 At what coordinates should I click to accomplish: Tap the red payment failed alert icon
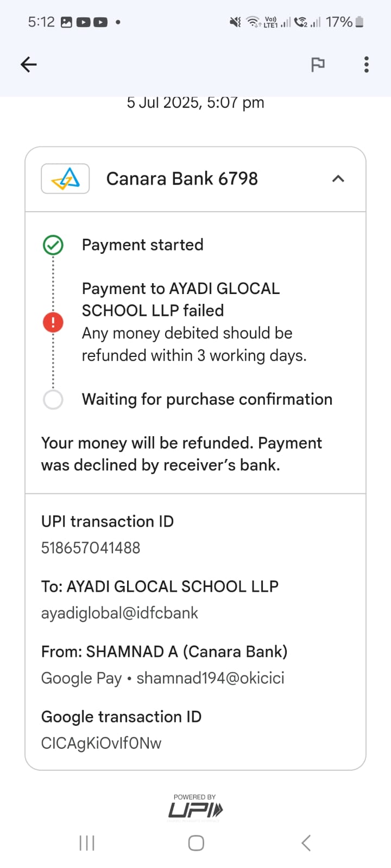pyautogui.click(x=53, y=323)
